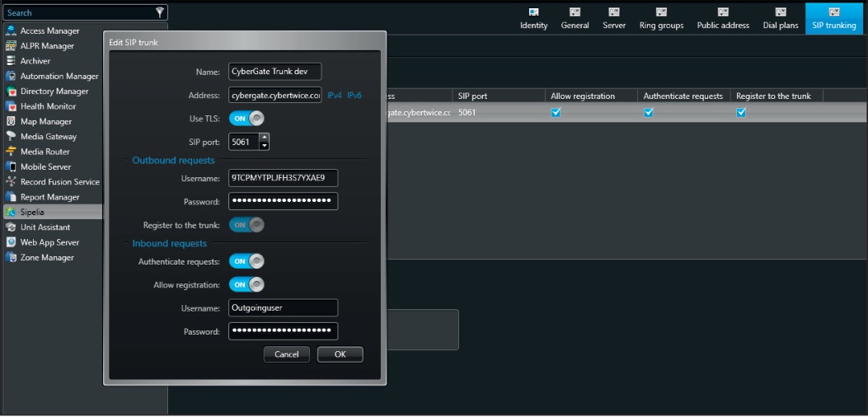Click the search filter funnel icon
Viewport: 868px width, 417px height.
[x=160, y=12]
